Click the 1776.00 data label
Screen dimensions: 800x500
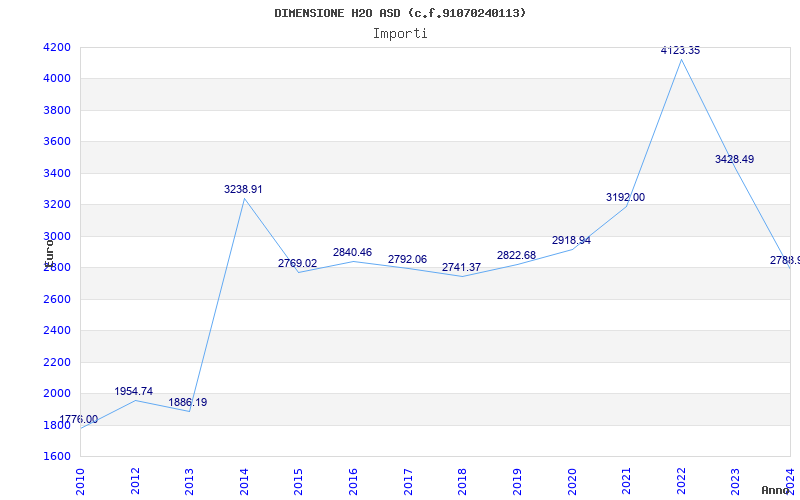tap(79, 419)
